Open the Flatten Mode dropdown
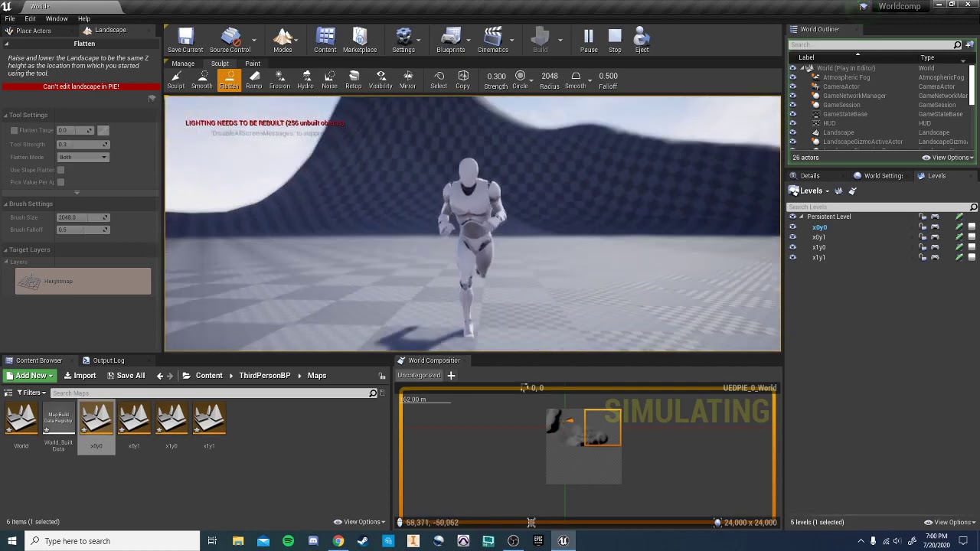 (83, 158)
